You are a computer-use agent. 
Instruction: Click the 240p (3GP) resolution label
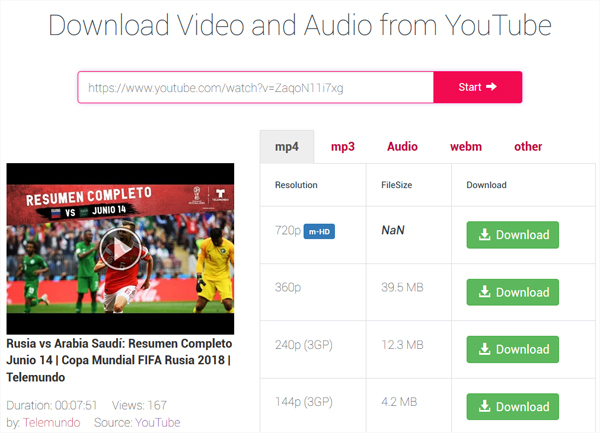coord(304,345)
